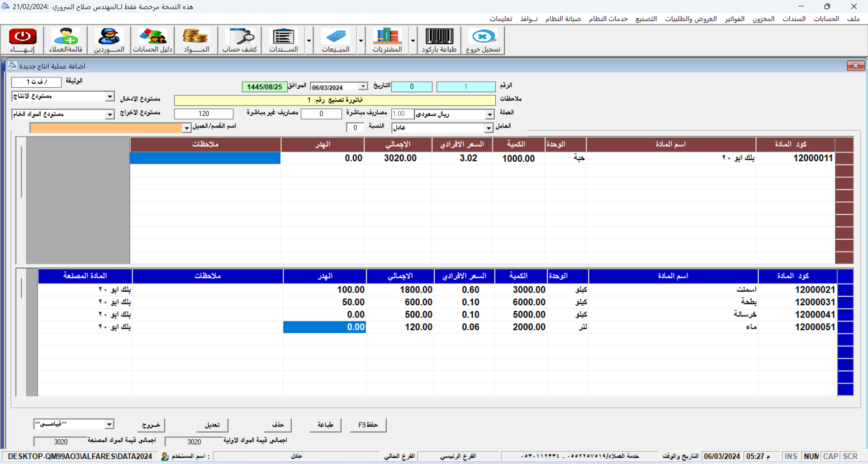Click the production window title icon
This screenshot has height=464, width=868.
tap(12, 66)
